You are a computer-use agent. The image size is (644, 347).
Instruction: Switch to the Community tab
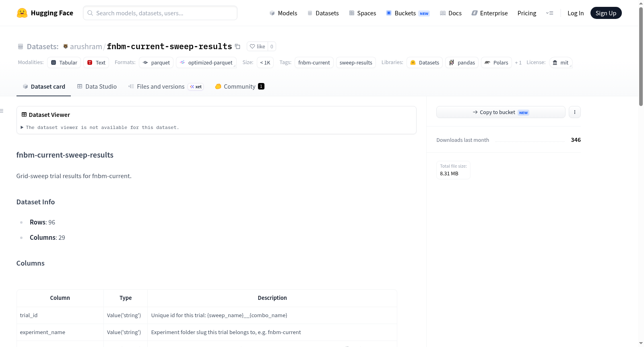coord(239,87)
